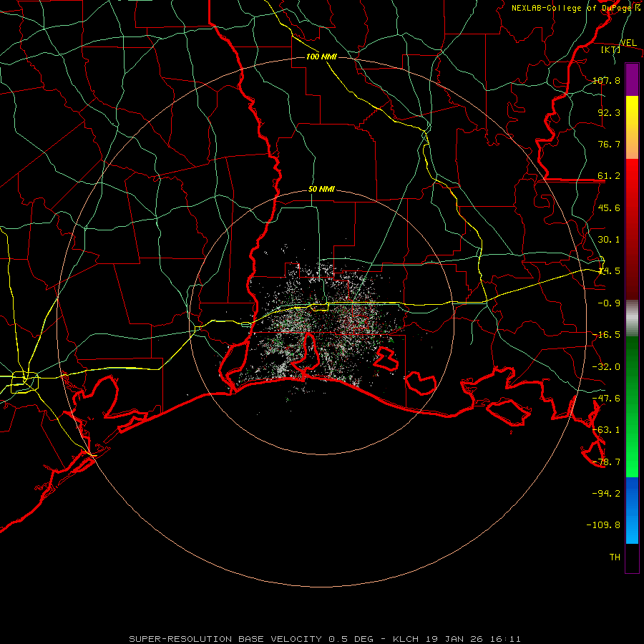Viewport: 644px width, 644px height.
Task: Click the 76.7 velocity scale value
Action: point(609,144)
